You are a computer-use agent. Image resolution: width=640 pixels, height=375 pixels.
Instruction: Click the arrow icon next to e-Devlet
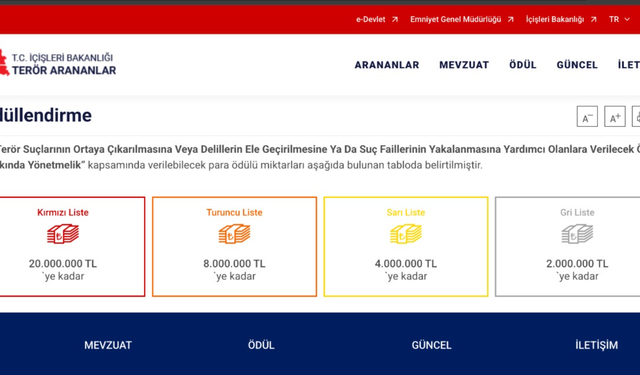(395, 19)
